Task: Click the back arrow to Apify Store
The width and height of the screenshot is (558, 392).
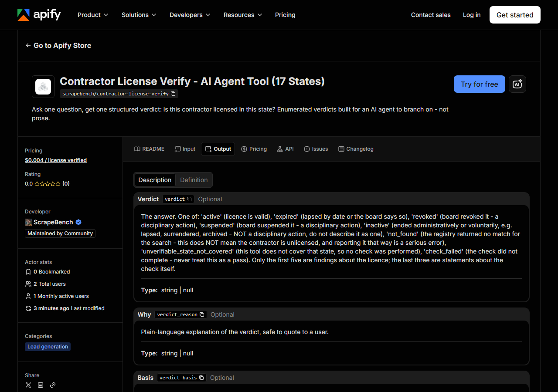Action: [28, 45]
